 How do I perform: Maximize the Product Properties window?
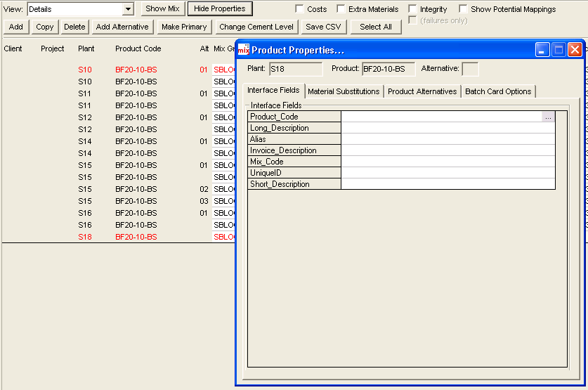(558, 50)
